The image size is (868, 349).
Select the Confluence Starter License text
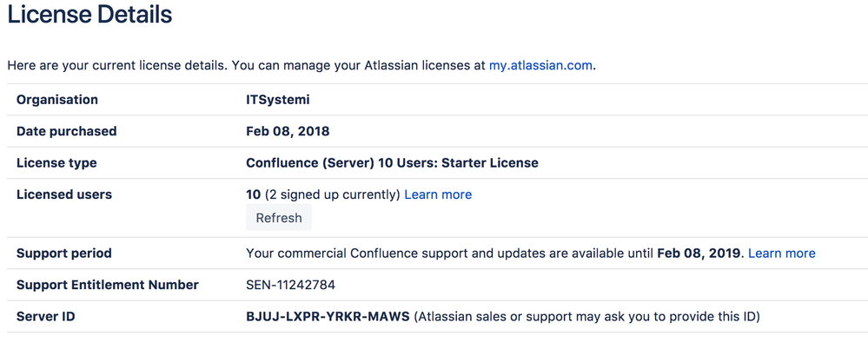click(392, 162)
